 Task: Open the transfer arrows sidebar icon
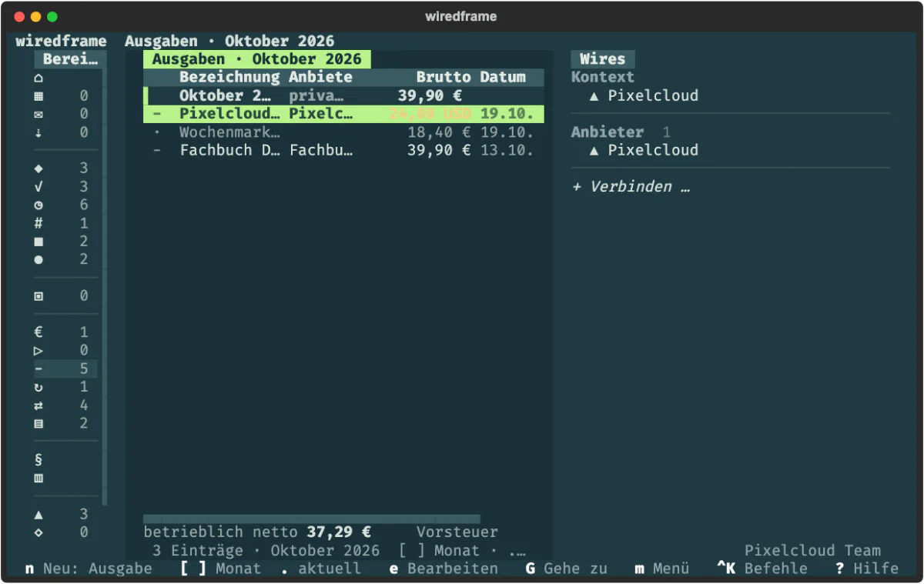coord(38,406)
